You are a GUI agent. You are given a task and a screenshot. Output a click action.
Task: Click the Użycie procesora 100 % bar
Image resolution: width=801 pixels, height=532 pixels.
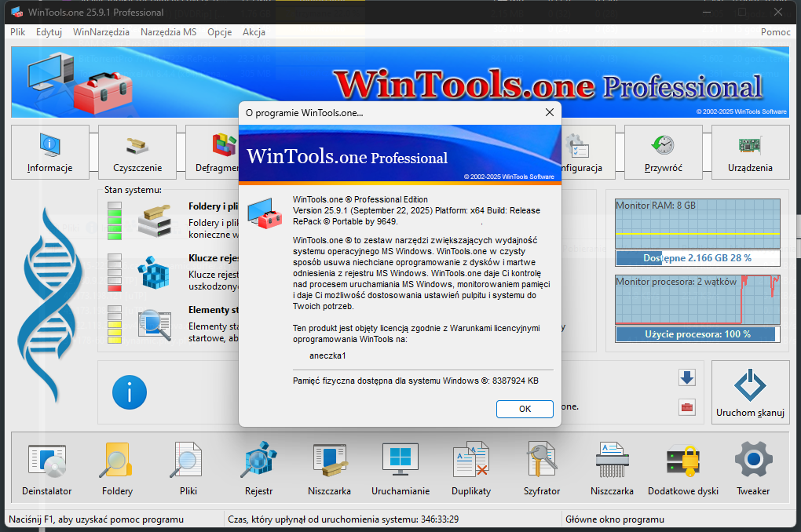tap(697, 334)
